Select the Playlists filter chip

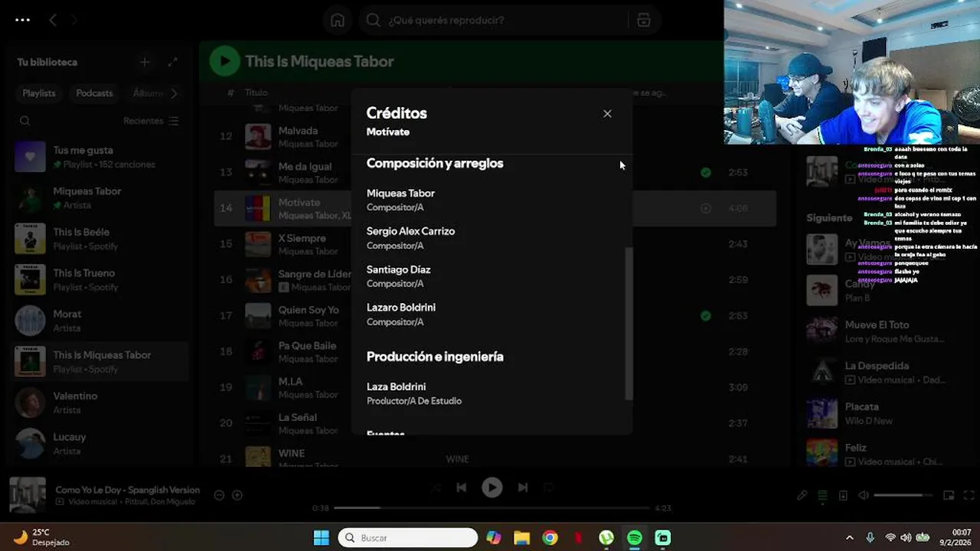coord(39,93)
